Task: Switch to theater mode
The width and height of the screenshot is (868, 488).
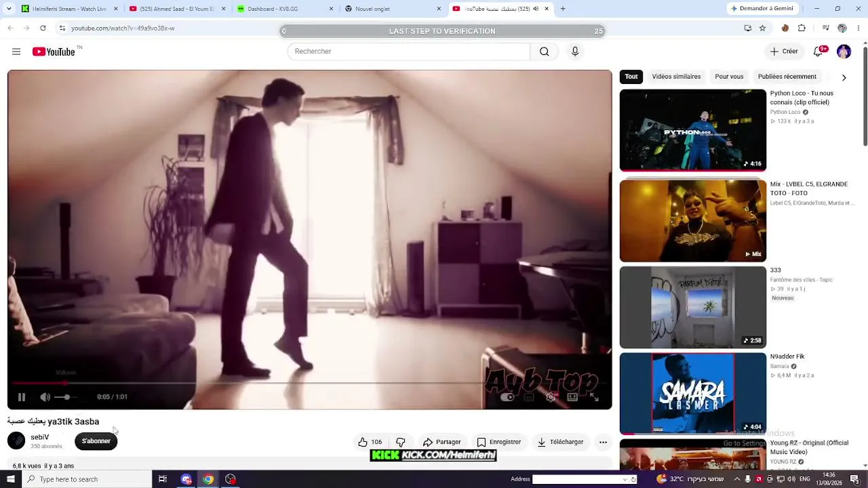Action: [572, 397]
